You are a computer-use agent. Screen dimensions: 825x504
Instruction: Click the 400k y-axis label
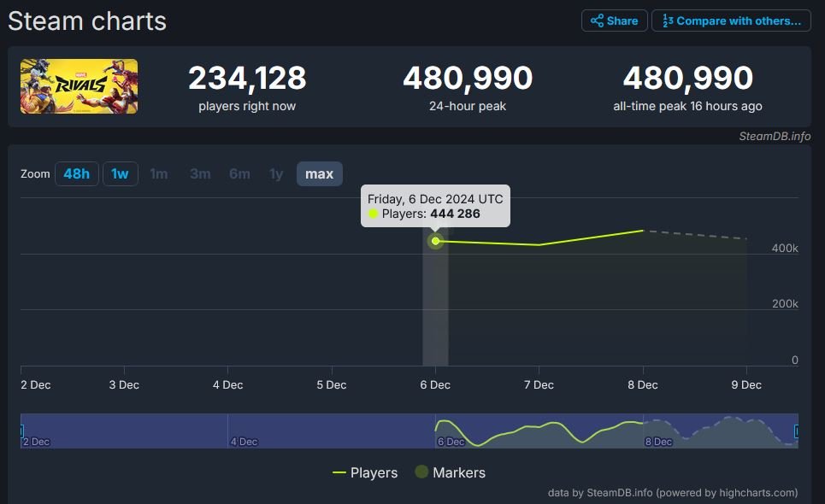point(785,248)
